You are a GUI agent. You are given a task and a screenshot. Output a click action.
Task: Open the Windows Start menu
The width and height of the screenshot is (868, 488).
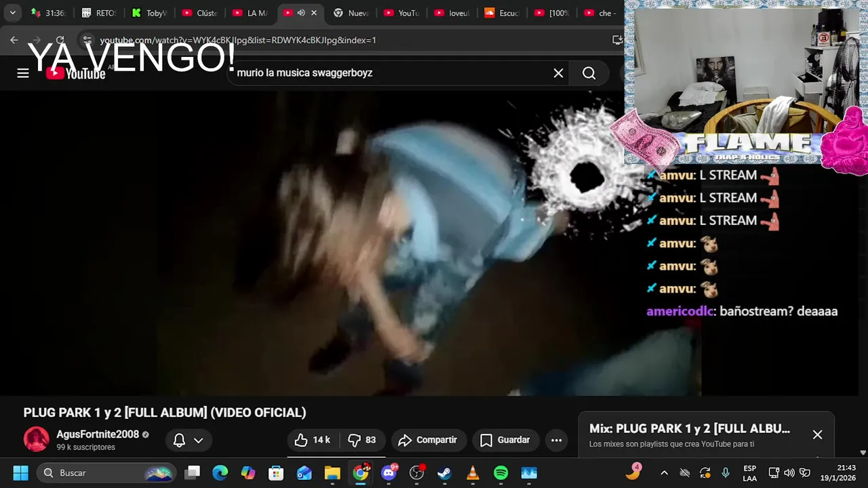pos(21,472)
